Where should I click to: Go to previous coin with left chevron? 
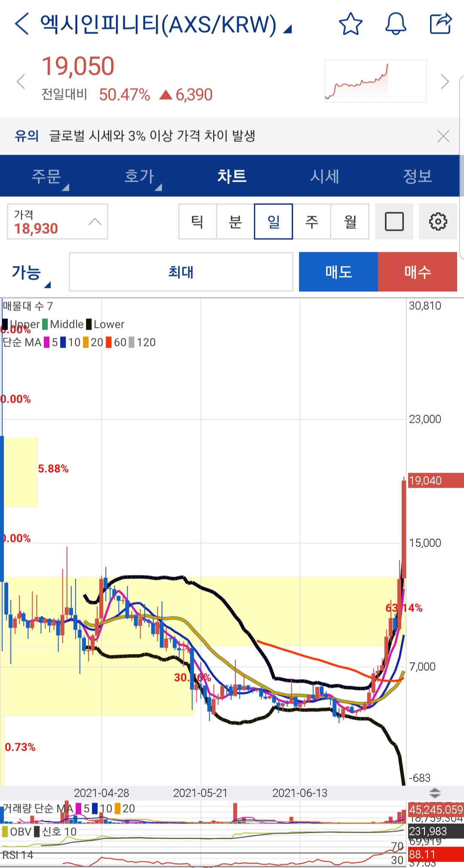click(x=21, y=82)
